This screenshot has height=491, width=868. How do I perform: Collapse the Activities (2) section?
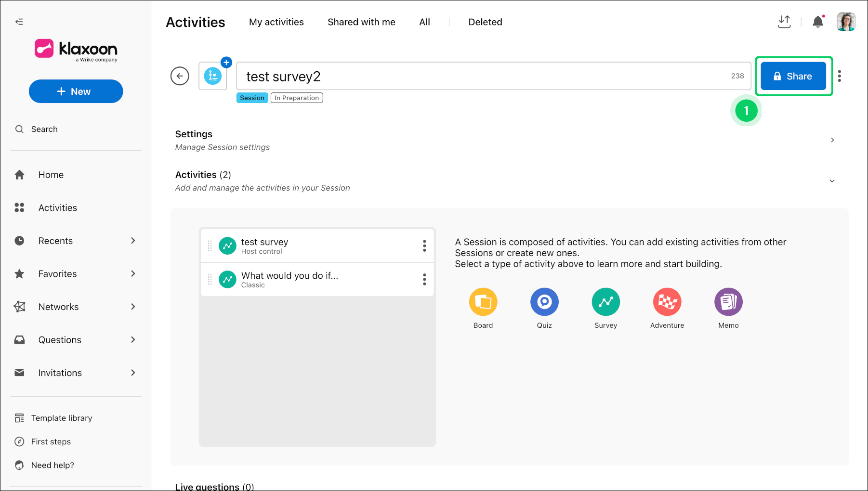click(x=832, y=181)
